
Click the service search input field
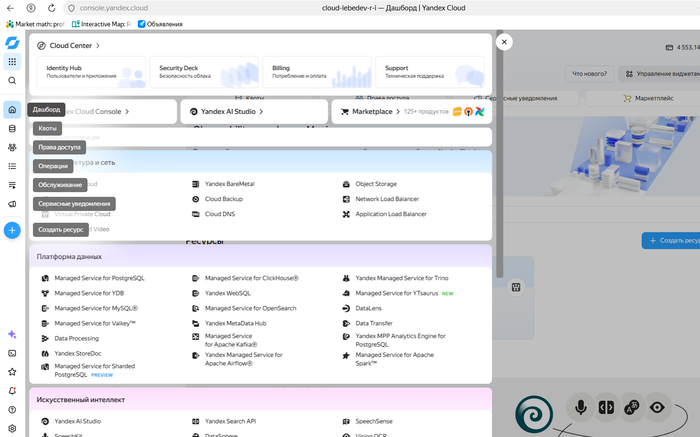(261, 137)
